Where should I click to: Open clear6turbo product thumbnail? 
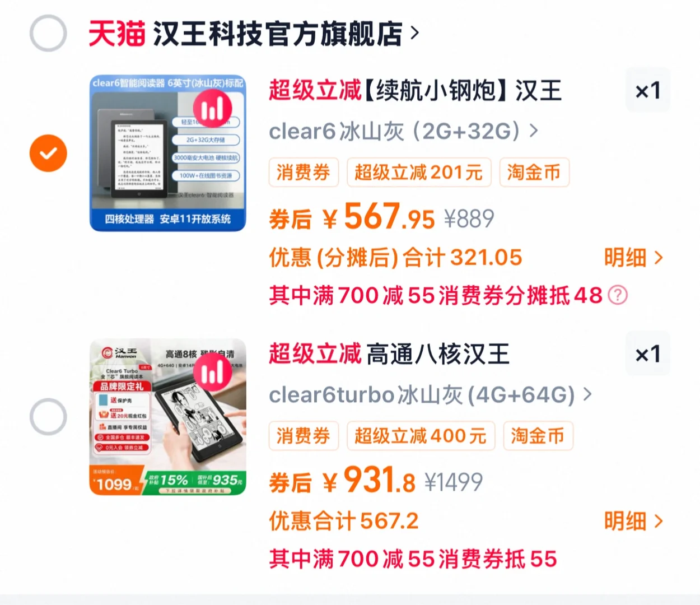pos(168,417)
